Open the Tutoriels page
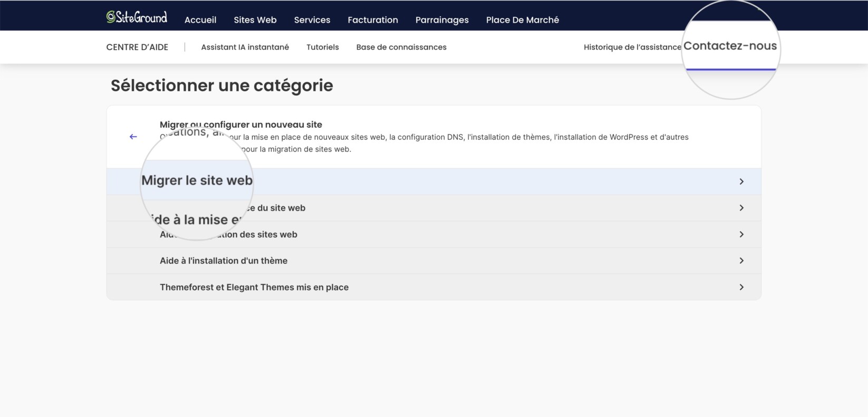The image size is (868, 417). [323, 47]
